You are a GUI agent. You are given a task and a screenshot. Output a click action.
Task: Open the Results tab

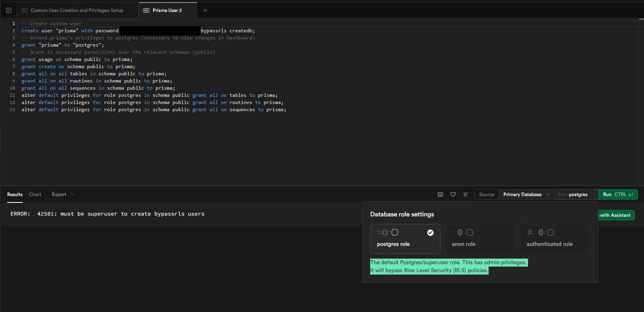15,194
